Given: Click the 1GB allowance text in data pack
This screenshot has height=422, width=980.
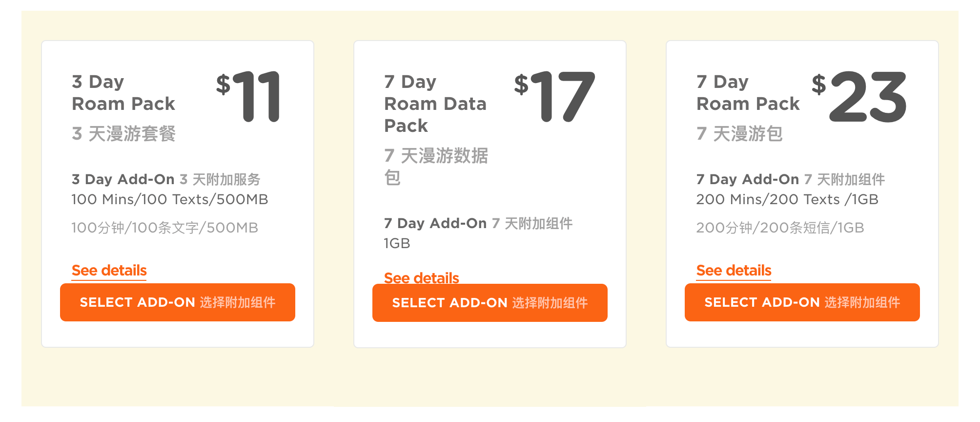Looking at the screenshot, I should tap(397, 243).
